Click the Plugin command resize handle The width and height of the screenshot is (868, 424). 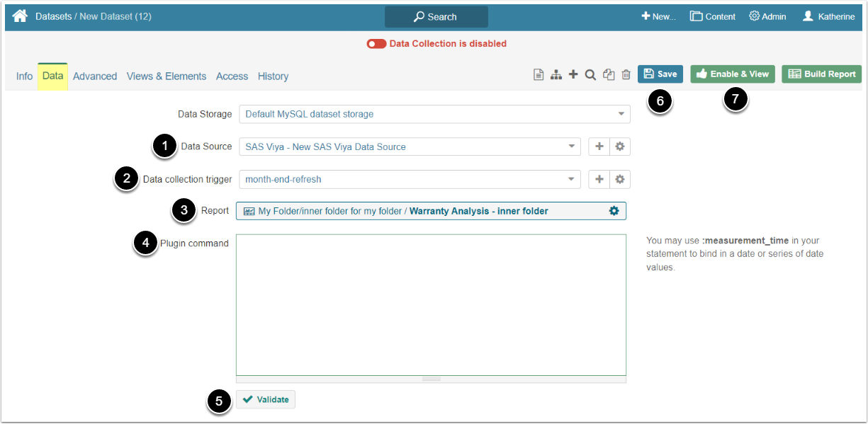click(x=431, y=379)
